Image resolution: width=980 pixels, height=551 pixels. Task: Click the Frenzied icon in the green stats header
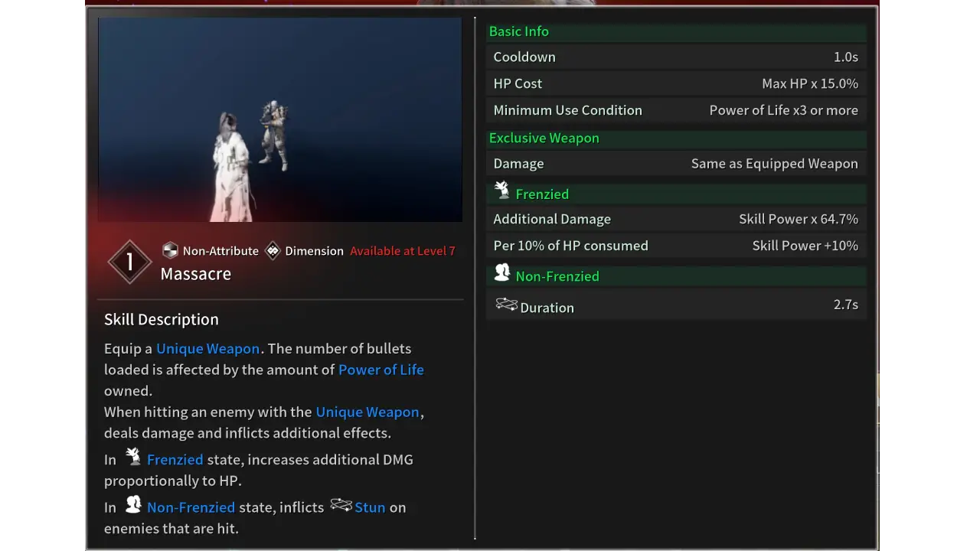[502, 191]
